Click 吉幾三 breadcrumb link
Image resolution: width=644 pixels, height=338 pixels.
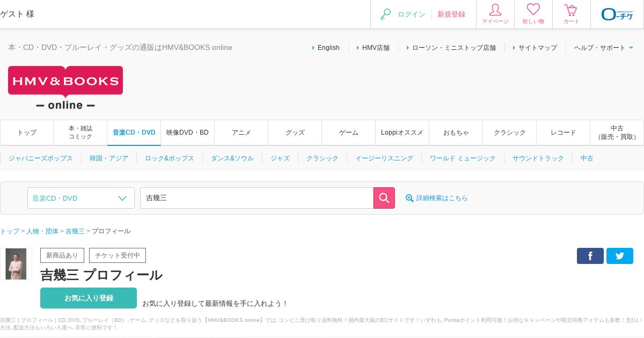click(75, 231)
